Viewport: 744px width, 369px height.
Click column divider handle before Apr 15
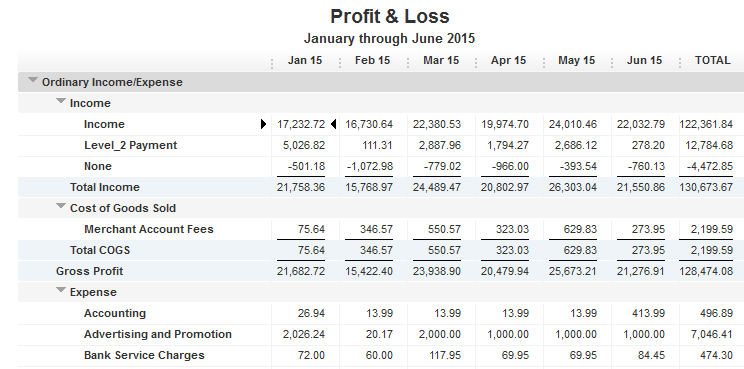coord(476,63)
